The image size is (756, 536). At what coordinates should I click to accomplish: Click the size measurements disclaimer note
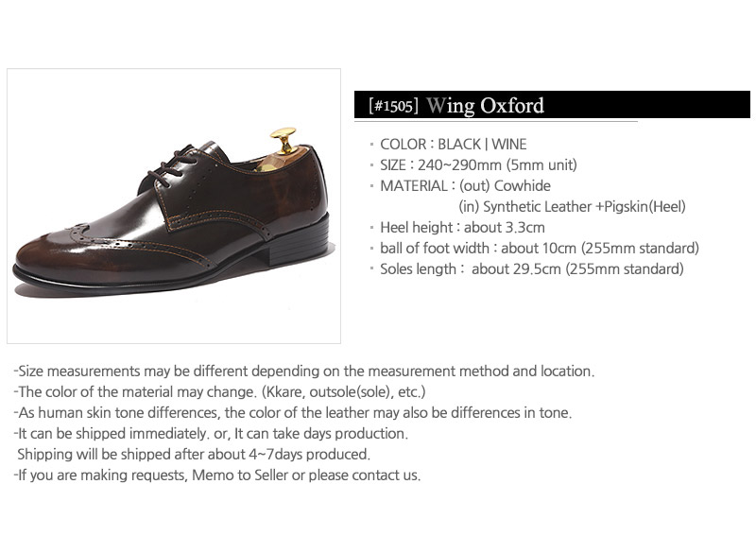point(304,372)
